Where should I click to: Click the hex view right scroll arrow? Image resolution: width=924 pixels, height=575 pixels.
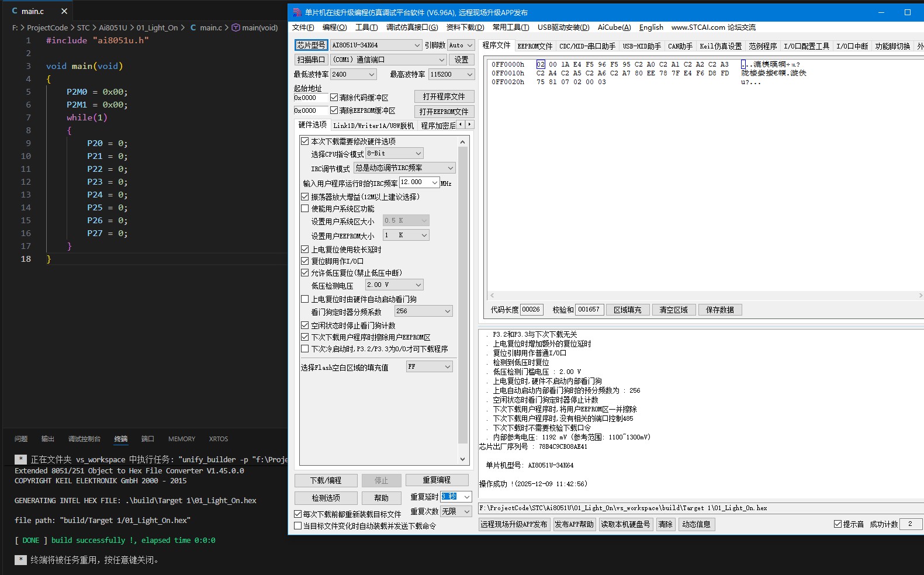(x=920, y=296)
